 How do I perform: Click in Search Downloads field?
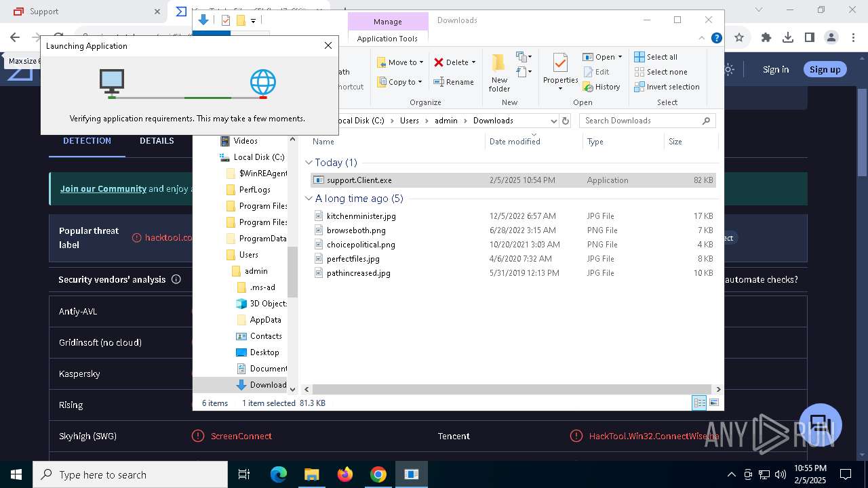point(648,121)
